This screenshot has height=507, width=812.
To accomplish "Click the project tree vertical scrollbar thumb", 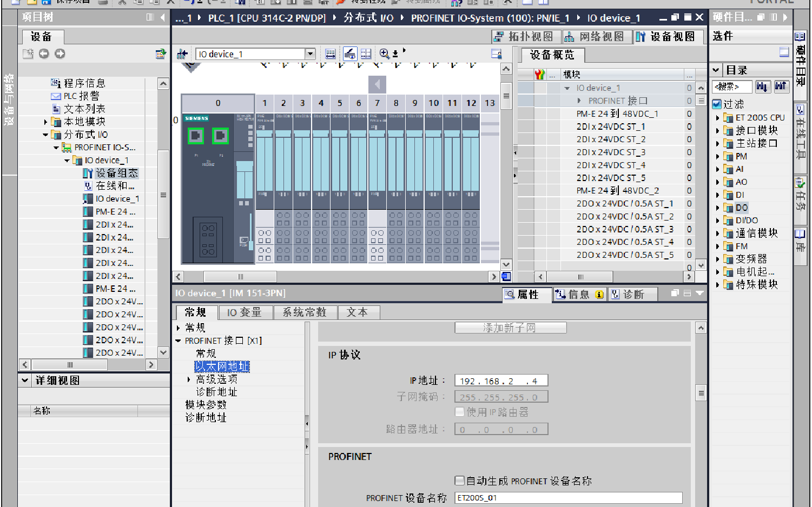I will pyautogui.click(x=163, y=195).
